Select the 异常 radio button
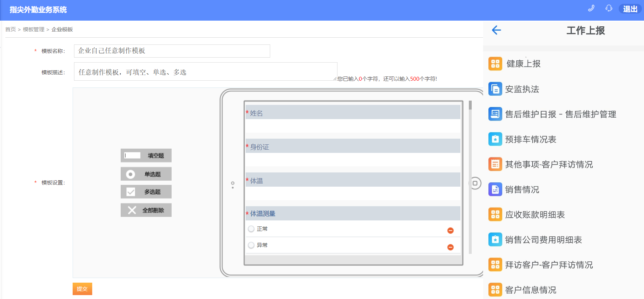This screenshot has width=644, height=299. tap(251, 245)
